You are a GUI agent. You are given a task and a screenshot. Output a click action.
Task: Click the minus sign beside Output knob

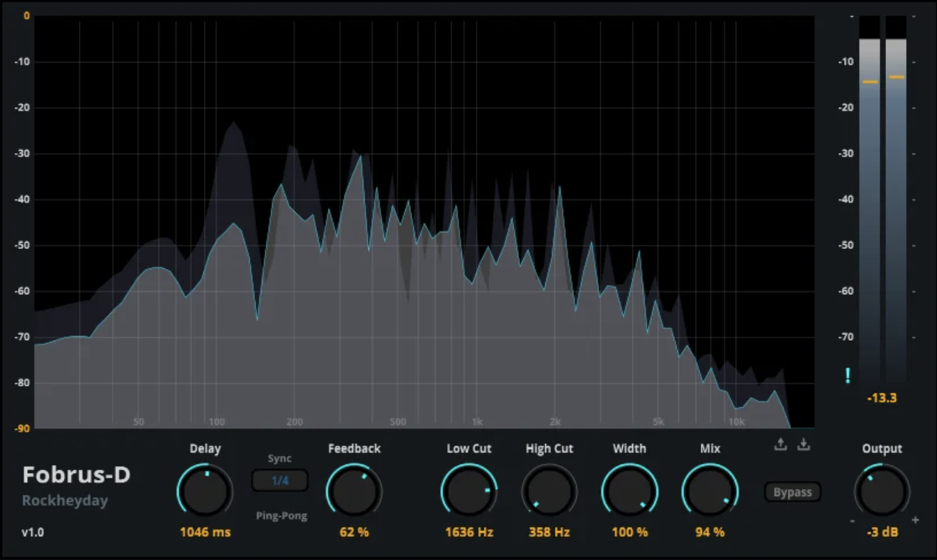pyautogui.click(x=852, y=521)
